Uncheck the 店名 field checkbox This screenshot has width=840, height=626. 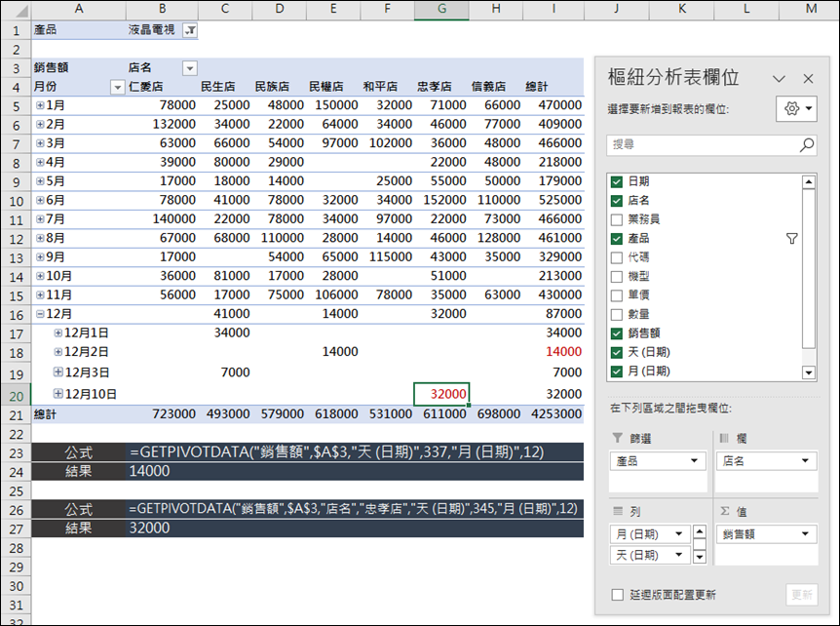point(617,201)
